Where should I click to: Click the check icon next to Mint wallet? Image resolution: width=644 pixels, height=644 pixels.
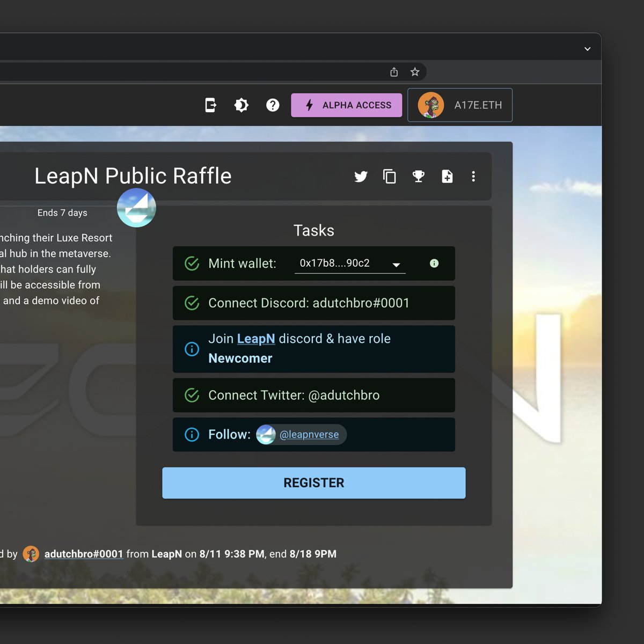tap(192, 264)
